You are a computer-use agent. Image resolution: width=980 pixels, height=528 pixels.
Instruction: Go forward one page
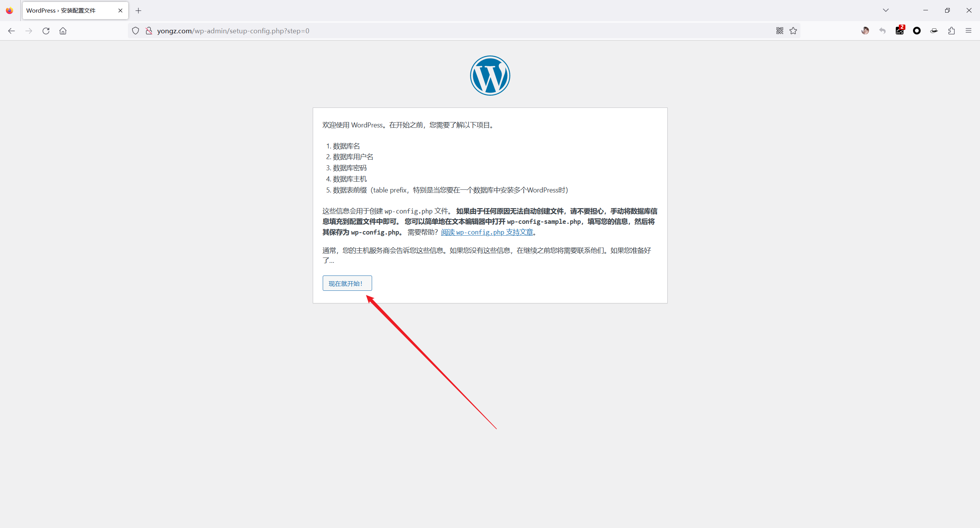pos(29,31)
